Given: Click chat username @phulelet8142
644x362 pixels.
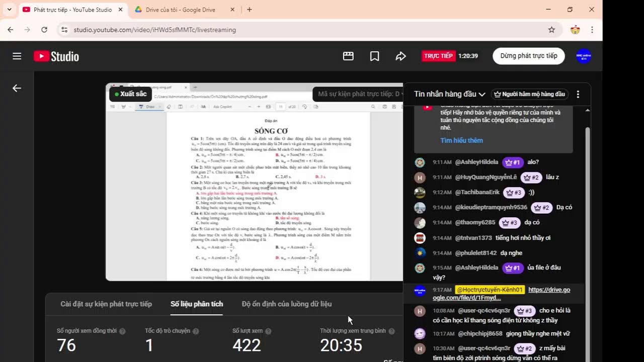Looking at the screenshot, I should pyautogui.click(x=475, y=253).
